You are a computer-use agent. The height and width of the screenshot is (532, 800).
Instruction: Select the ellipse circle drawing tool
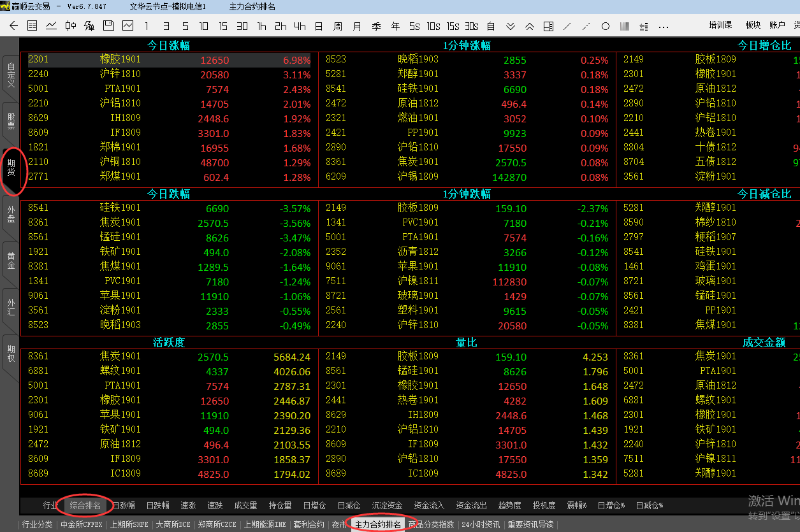coord(606,26)
